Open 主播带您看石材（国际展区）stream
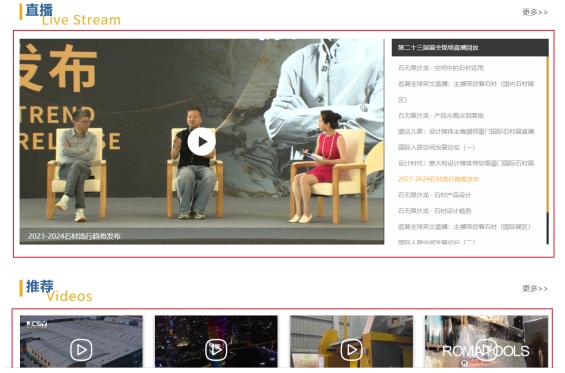Image resolution: width=565 pixels, height=373 pixels. [x=464, y=227]
